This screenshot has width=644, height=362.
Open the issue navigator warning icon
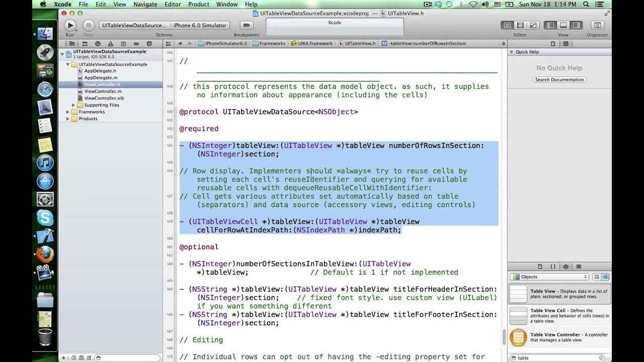[111, 44]
